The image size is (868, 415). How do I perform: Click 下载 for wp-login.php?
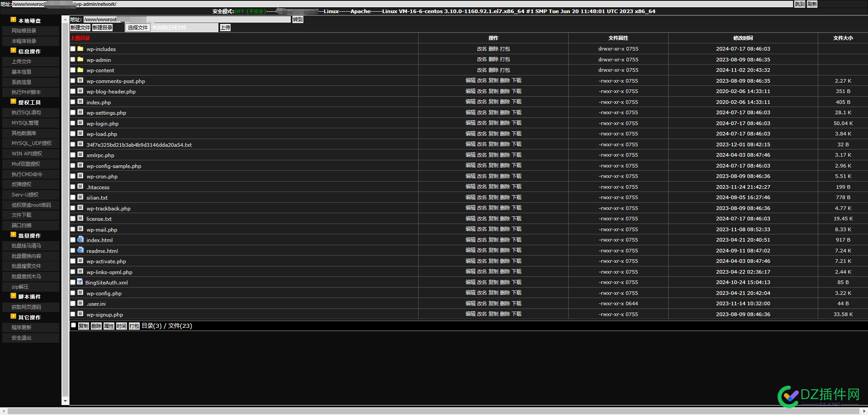(x=517, y=123)
